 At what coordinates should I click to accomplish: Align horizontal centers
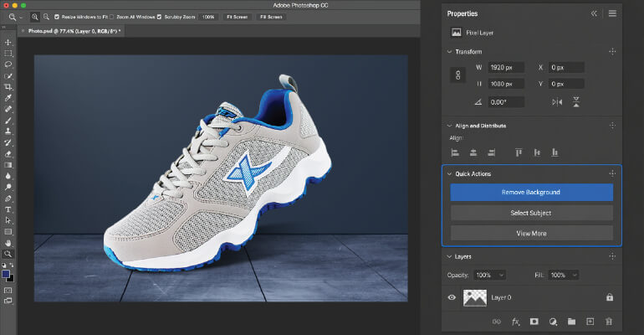coord(473,152)
